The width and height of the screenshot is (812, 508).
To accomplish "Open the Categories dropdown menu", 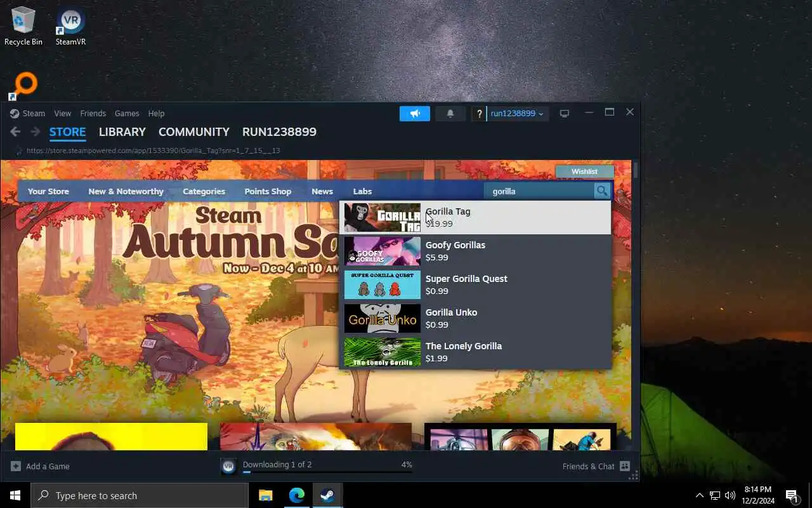I will [204, 191].
